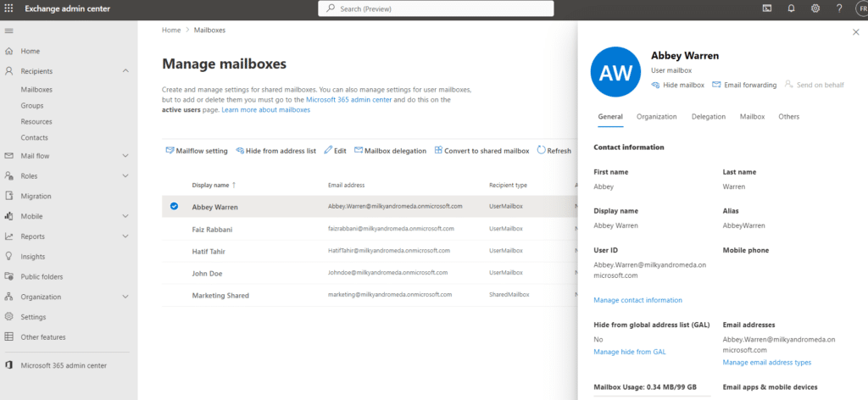Switch to the Mailbox tab

point(753,117)
